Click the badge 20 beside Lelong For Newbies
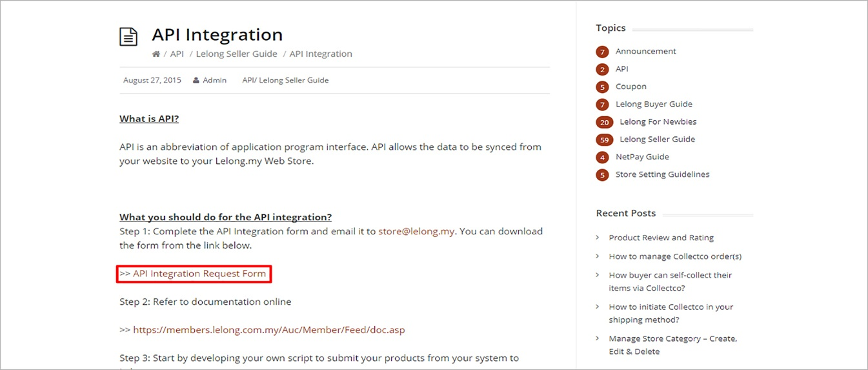 coord(605,122)
